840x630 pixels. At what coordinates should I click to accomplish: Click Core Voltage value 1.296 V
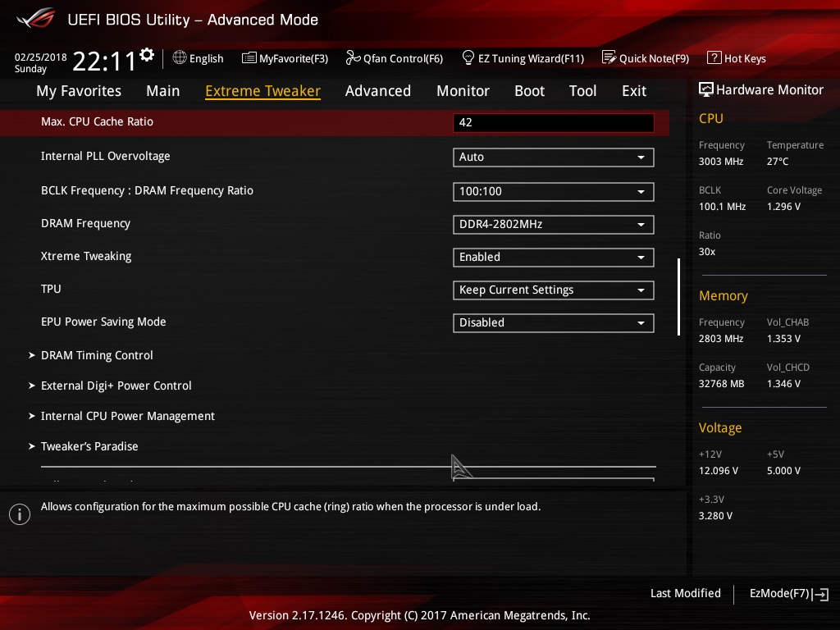pyautogui.click(x=783, y=206)
